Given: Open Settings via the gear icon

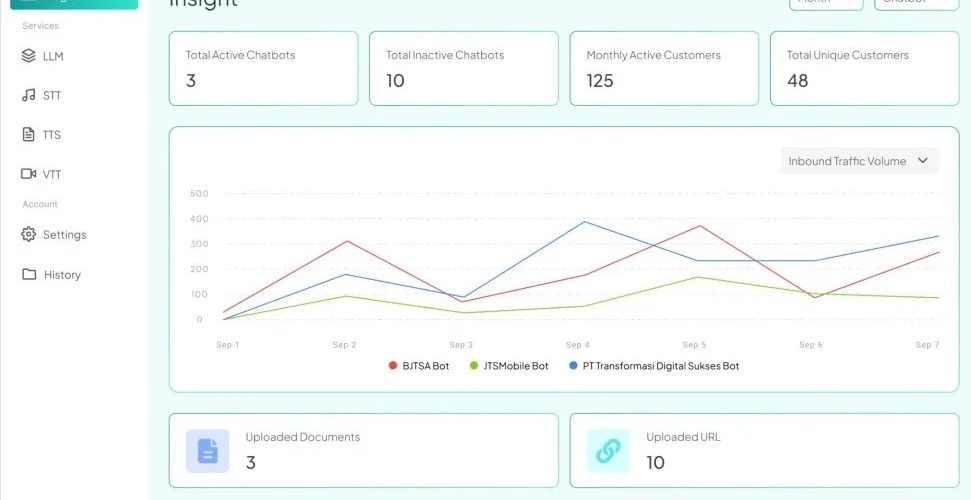Looking at the screenshot, I should pos(29,235).
